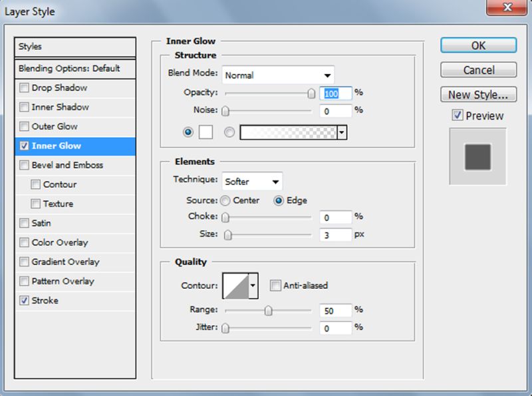Open the Blend Mode dropdown
The width and height of the screenshot is (532, 396).
click(278, 75)
